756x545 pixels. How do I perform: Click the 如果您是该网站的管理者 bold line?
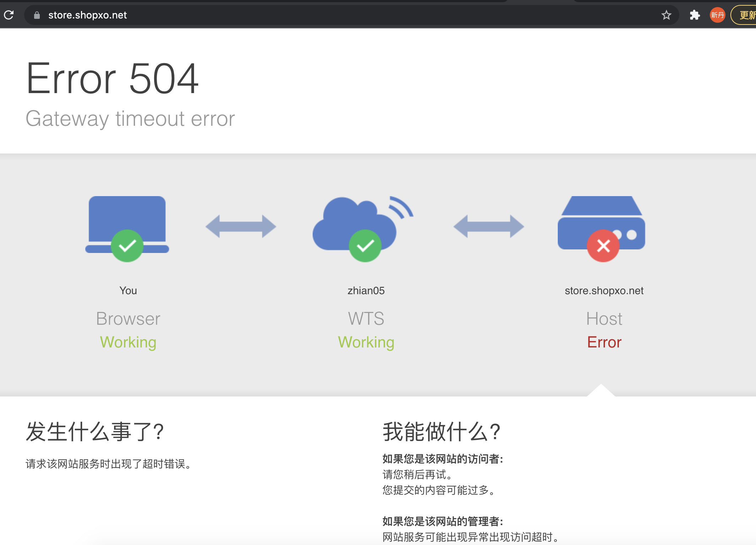click(x=443, y=521)
